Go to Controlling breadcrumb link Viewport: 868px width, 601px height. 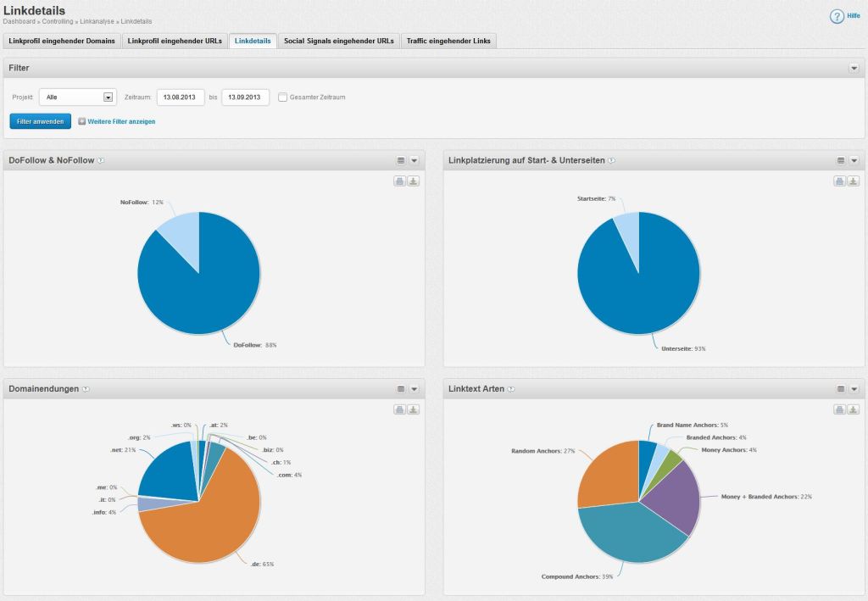tap(58, 21)
